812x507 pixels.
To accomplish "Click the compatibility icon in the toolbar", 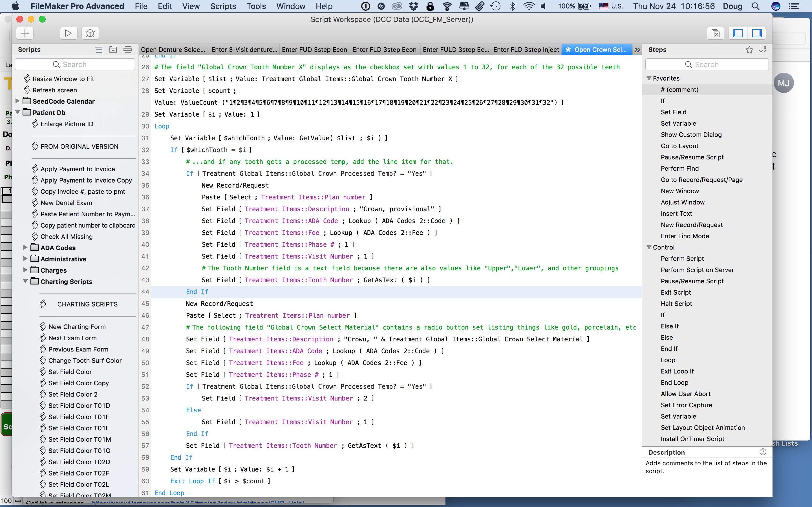I will pos(715,33).
